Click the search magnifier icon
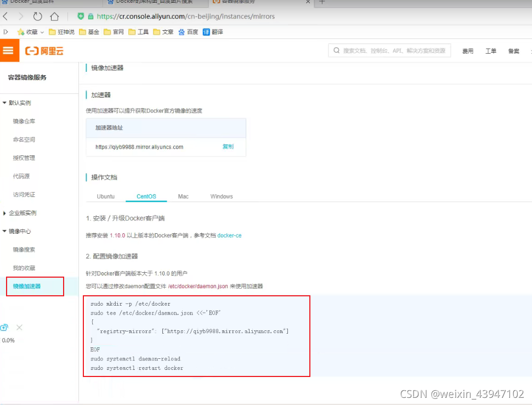The width and height of the screenshot is (532, 405). click(x=336, y=50)
